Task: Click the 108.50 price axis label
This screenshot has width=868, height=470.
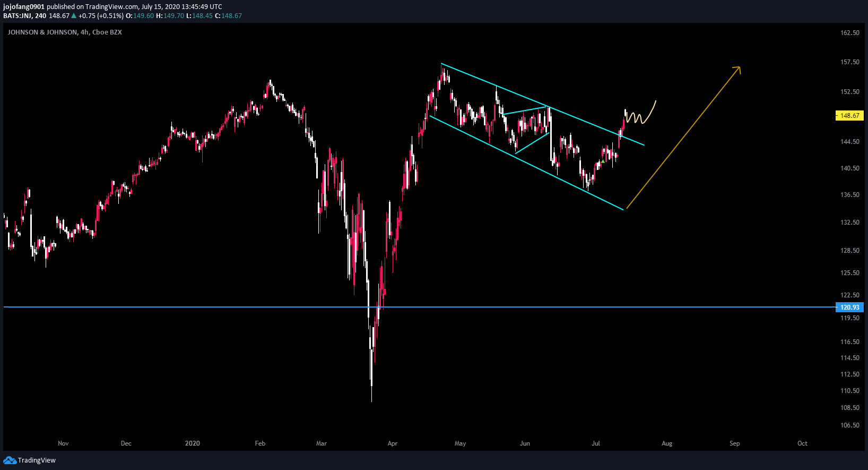Action: pos(850,408)
